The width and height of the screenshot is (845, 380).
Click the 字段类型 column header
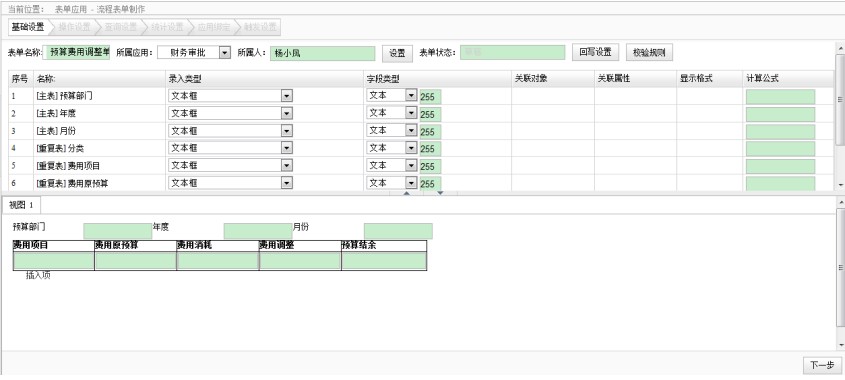click(437, 79)
